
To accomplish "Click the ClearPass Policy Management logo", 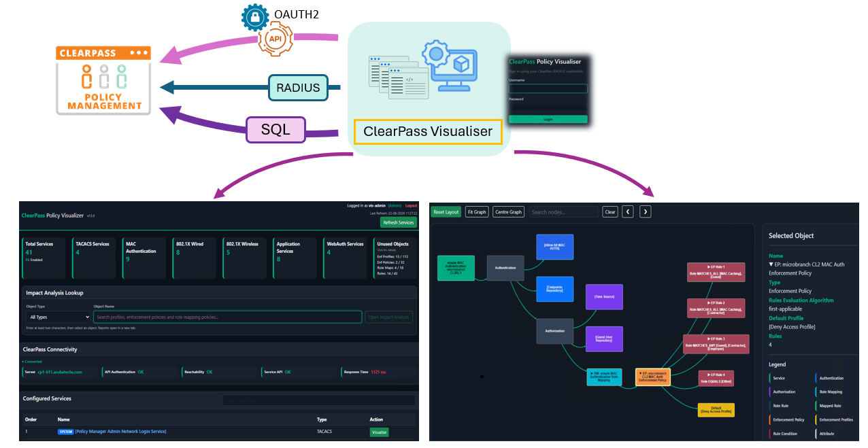I will click(103, 80).
